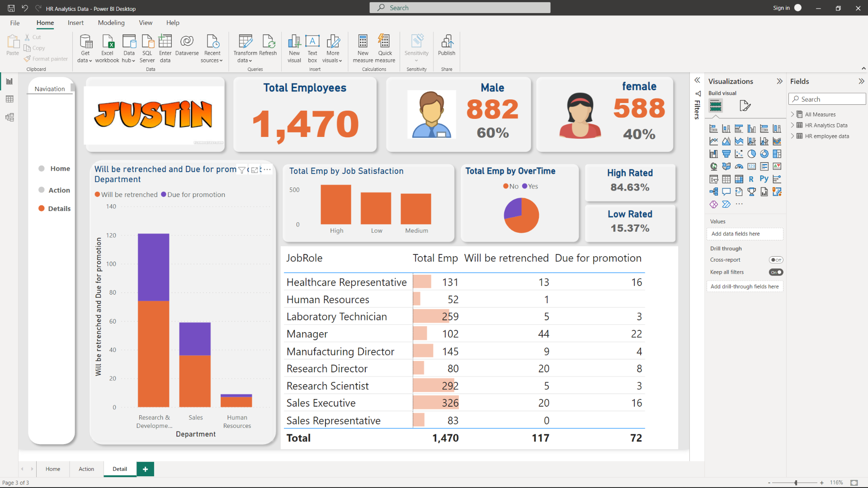868x488 pixels.
Task: Import from Excel workbook
Action: tap(107, 49)
